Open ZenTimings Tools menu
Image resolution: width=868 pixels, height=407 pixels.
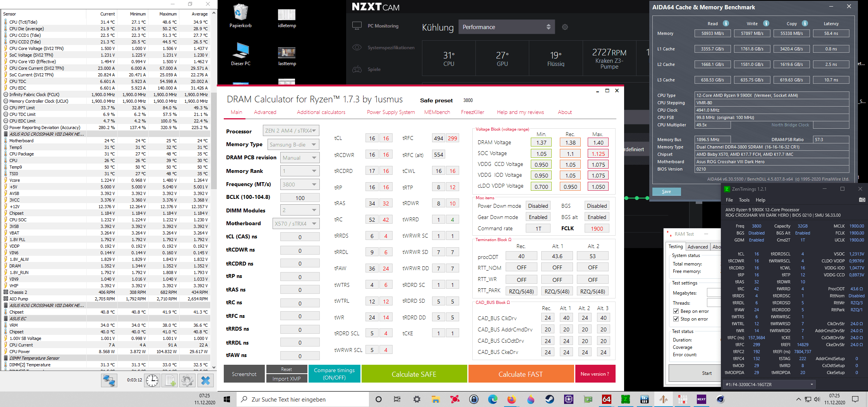coord(744,200)
